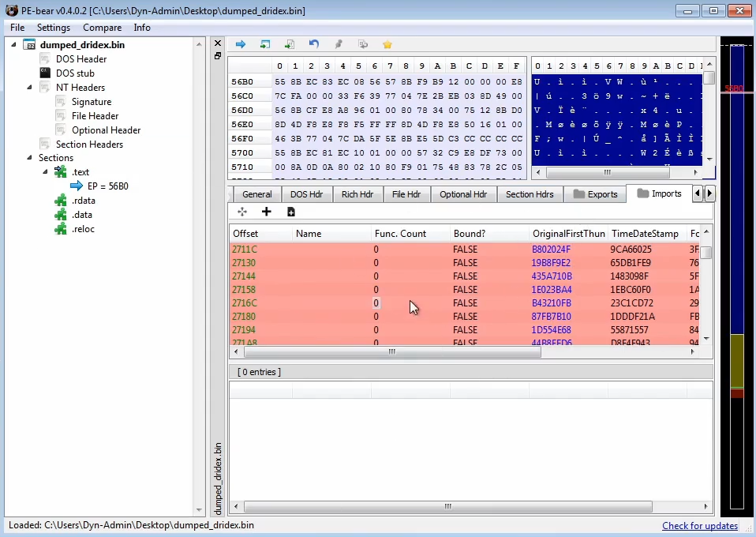Click the Check for updates link
The image size is (756, 537).
[699, 526]
